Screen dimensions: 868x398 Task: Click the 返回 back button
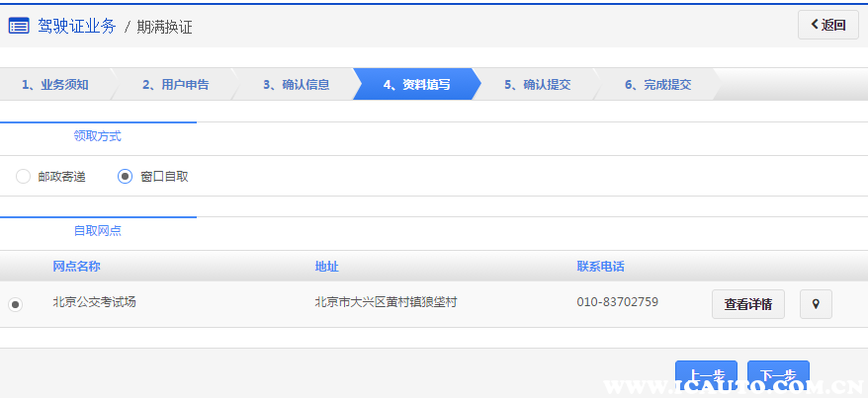(x=827, y=26)
